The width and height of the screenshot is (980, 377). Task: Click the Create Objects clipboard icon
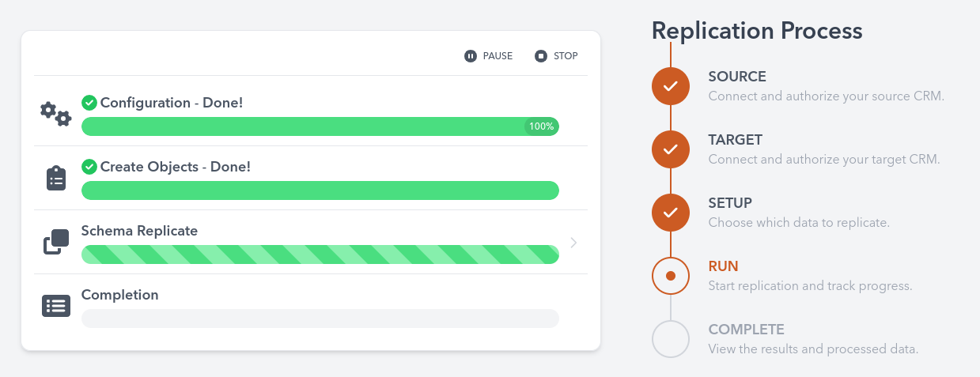pos(55,178)
